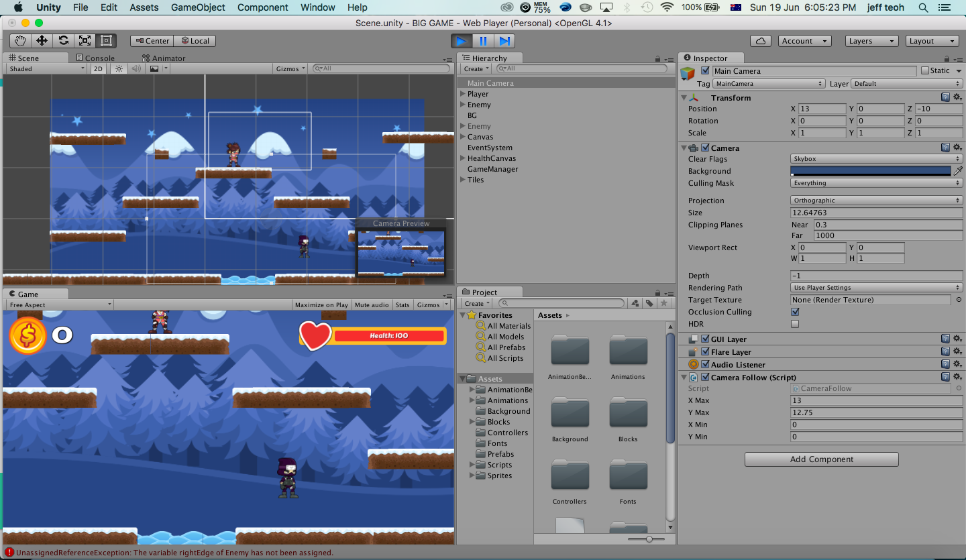The height and width of the screenshot is (560, 966).
Task: Click search by type icon in Project
Action: (635, 303)
